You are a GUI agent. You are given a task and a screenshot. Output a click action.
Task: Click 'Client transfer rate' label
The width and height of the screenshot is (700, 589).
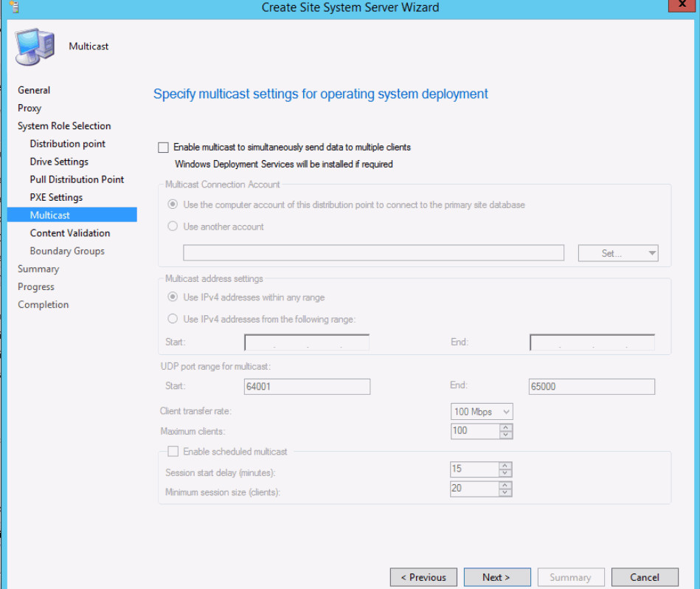[195, 411]
